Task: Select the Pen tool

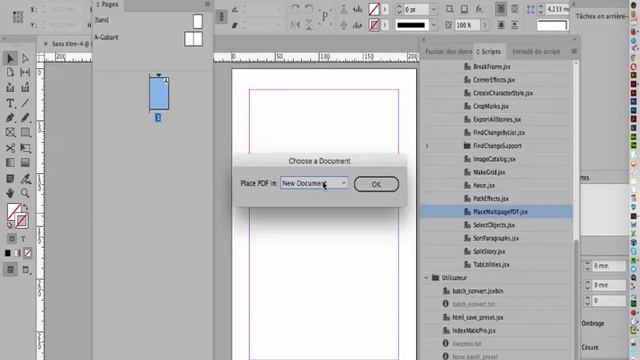Action: tap(10, 118)
